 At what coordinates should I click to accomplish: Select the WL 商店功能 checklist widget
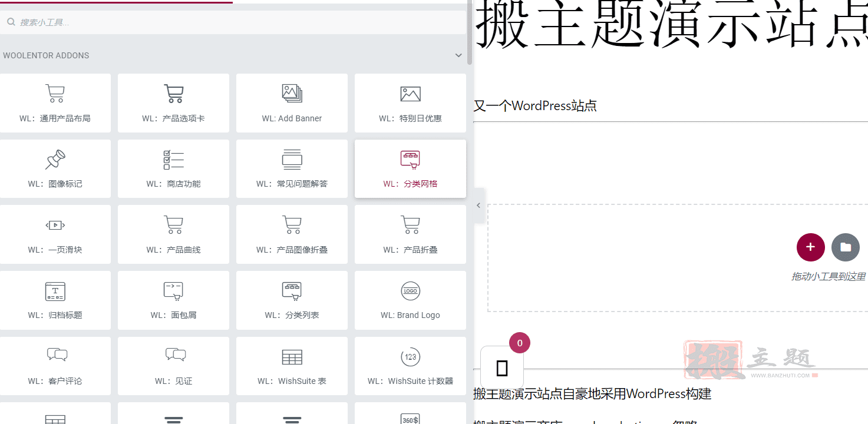tap(173, 168)
